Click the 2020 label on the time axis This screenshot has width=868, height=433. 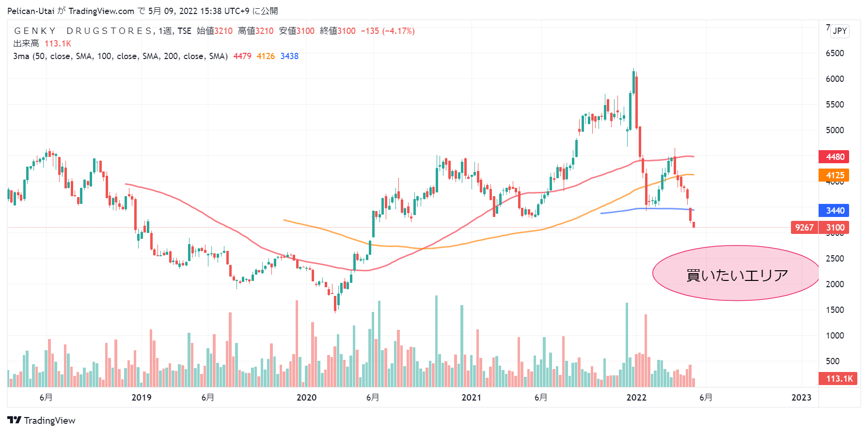[306, 398]
